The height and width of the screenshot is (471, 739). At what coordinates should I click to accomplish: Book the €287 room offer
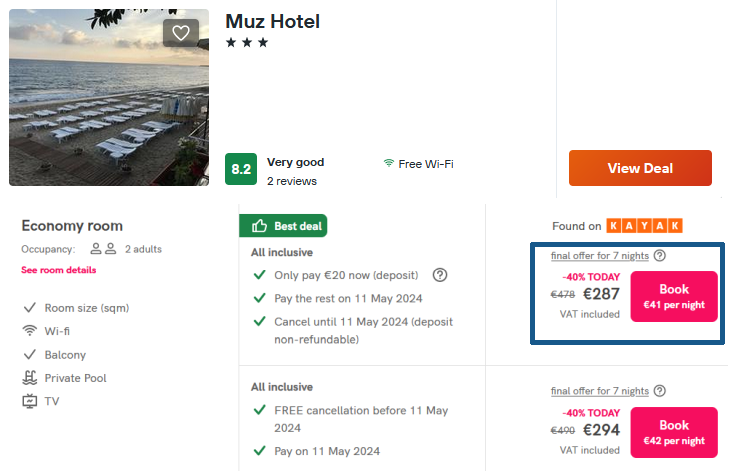click(x=673, y=296)
